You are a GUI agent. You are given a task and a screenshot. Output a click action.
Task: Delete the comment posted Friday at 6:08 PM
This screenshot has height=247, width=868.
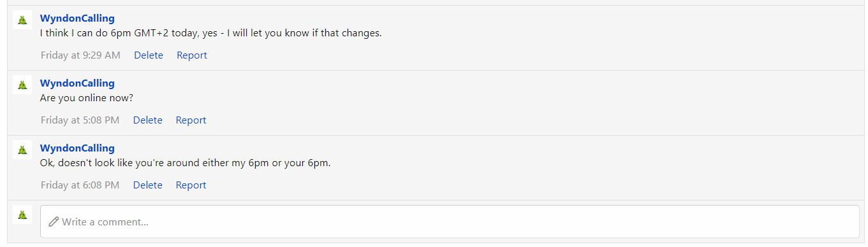pyautogui.click(x=148, y=185)
